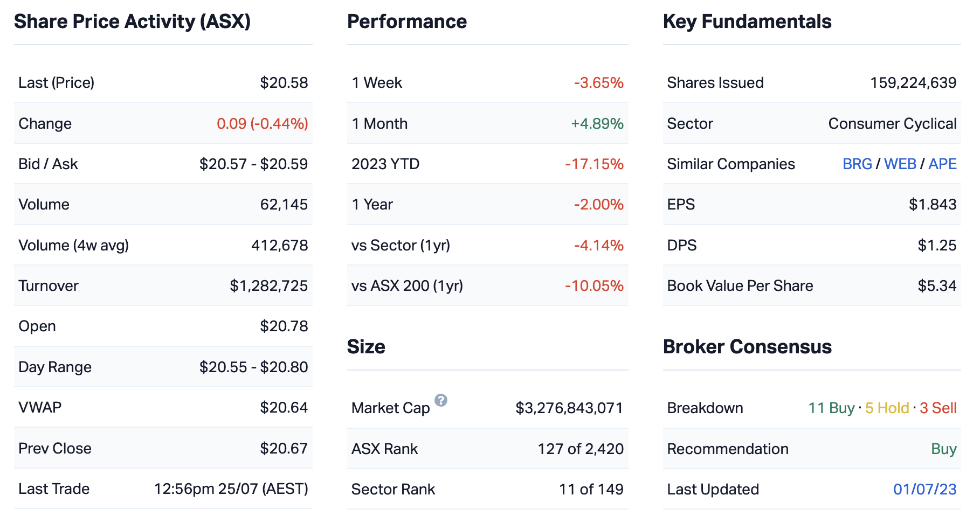Click the Buy recommendation value
This screenshot has height=530, width=980.
tap(943, 449)
